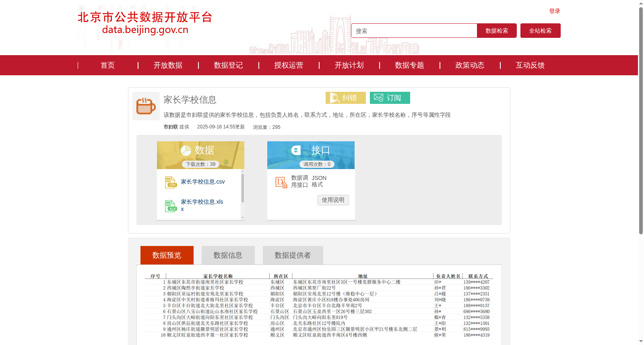Click the 登录 link

555,11
